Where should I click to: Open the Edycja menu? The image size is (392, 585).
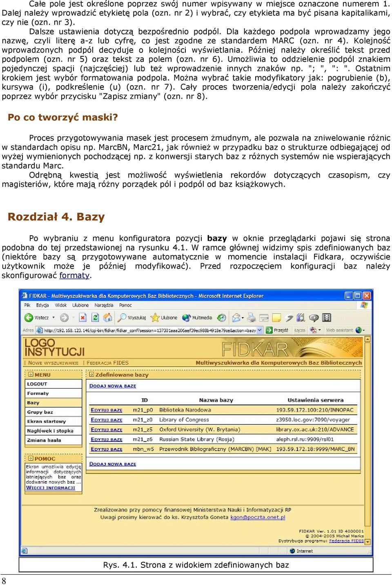42,305
